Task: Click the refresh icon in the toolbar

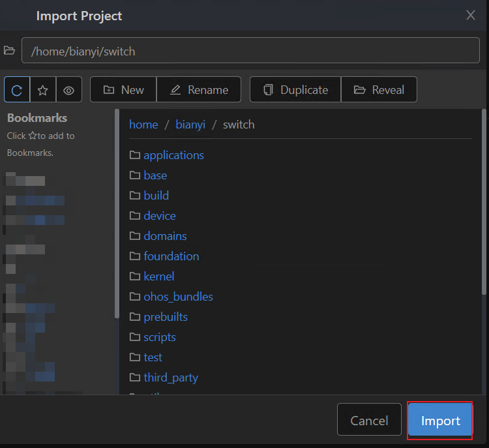Action: click(17, 90)
